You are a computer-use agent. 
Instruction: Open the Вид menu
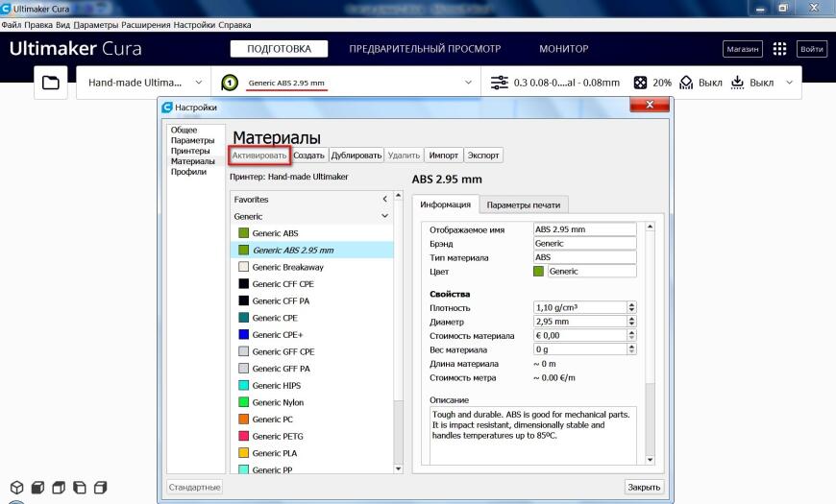(x=62, y=25)
